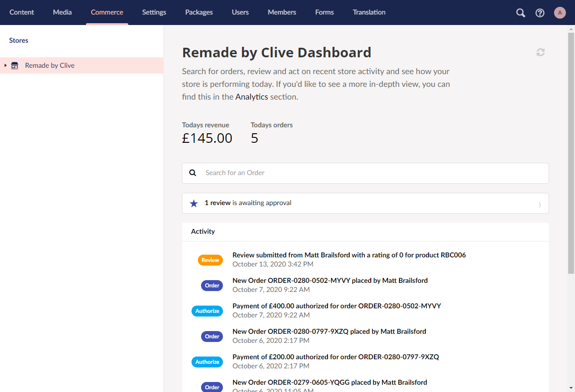Screen dimensions: 575x392
Task: Open the Settings section
Action: (154, 12)
